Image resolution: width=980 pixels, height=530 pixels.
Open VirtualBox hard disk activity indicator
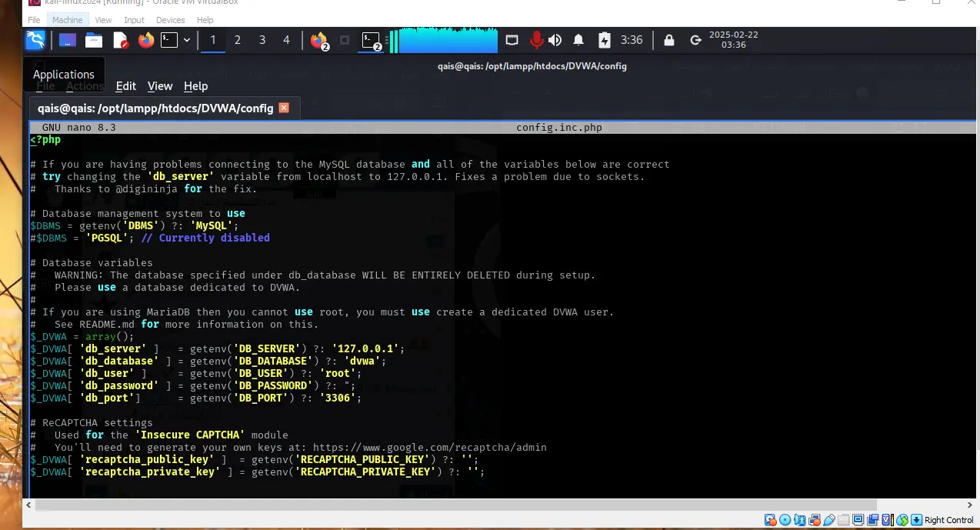coord(771,520)
